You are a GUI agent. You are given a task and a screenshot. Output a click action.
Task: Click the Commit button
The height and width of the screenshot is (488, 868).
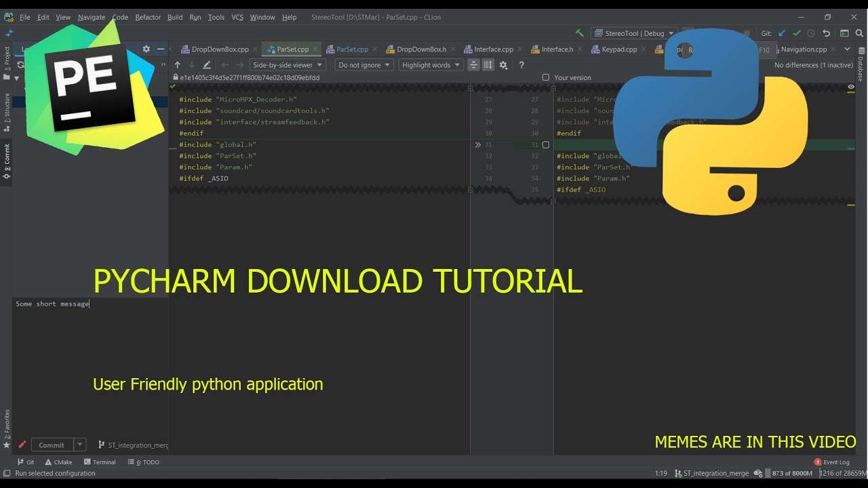tap(52, 445)
